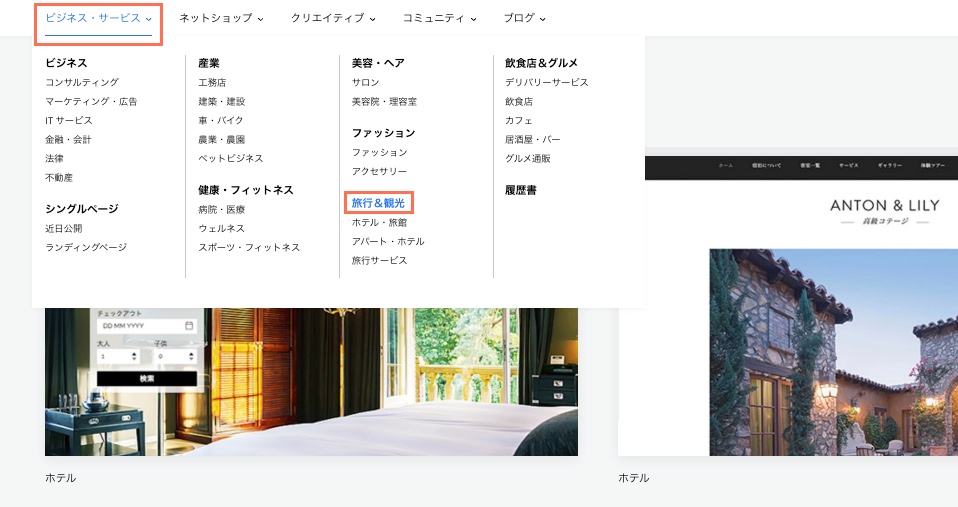This screenshot has width=958, height=507.
Task: Click the ホテル label under bedroom template
Action: pyautogui.click(x=60, y=478)
